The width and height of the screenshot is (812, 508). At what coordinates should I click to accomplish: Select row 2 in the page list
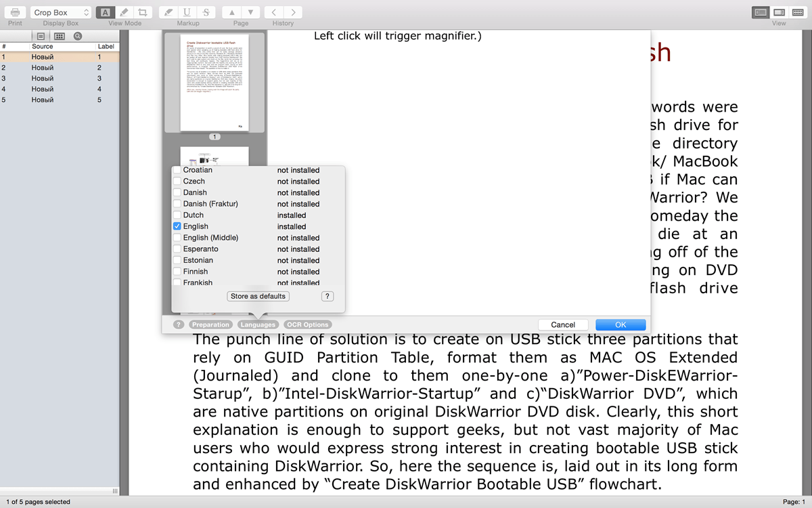60,68
